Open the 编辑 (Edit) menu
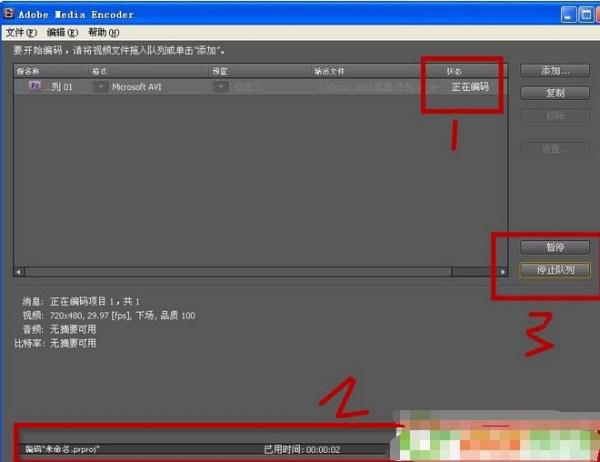Viewport: 600px width, 462px height. pyautogui.click(x=62, y=33)
